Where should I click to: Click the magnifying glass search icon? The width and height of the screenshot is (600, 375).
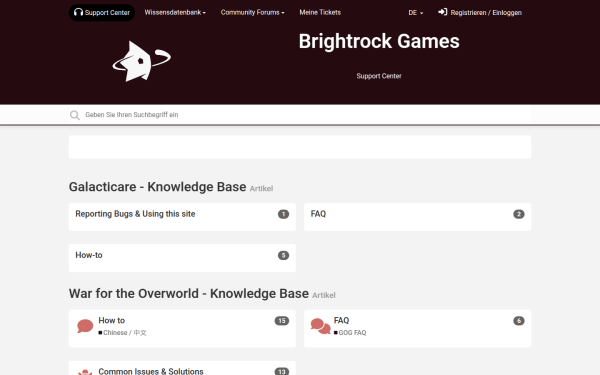point(75,115)
